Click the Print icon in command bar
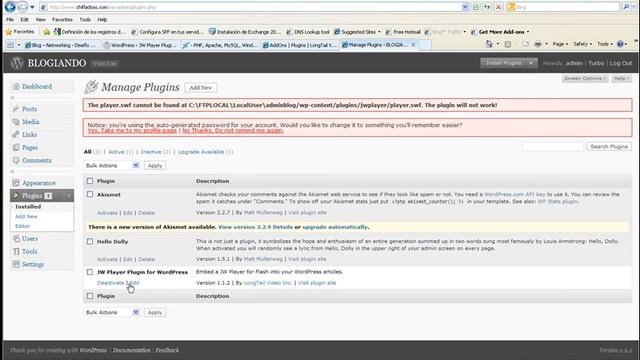Viewport: 640px width, 360px height. tap(538, 44)
